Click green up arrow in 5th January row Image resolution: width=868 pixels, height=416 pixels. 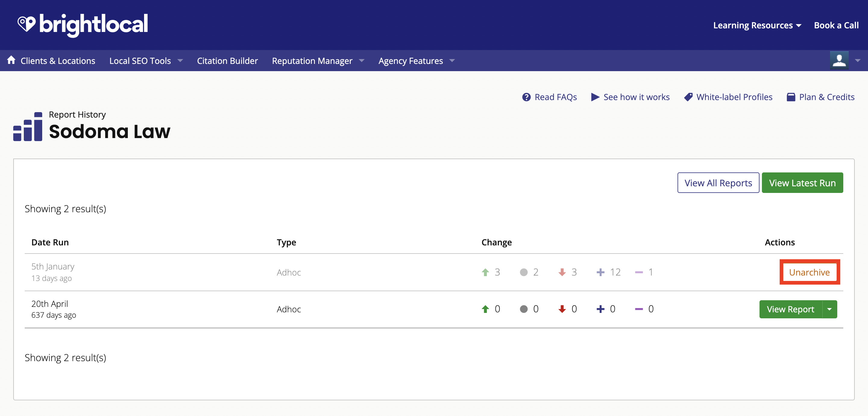coord(485,272)
